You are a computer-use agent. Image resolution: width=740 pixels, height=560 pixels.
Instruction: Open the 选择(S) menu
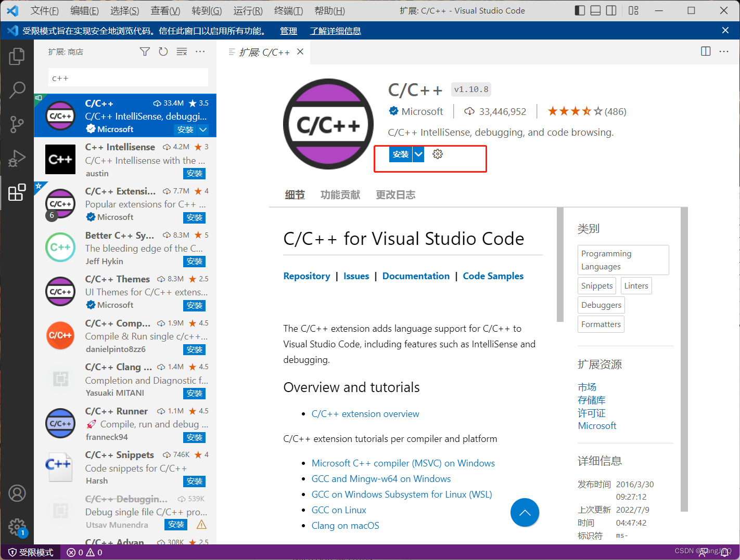tap(124, 10)
